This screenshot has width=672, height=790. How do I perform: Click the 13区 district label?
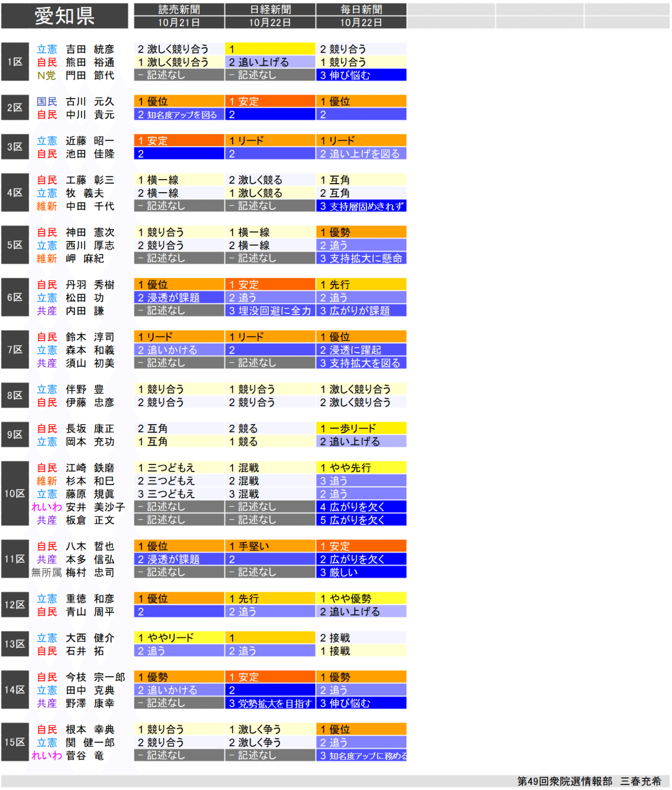[x=15, y=644]
